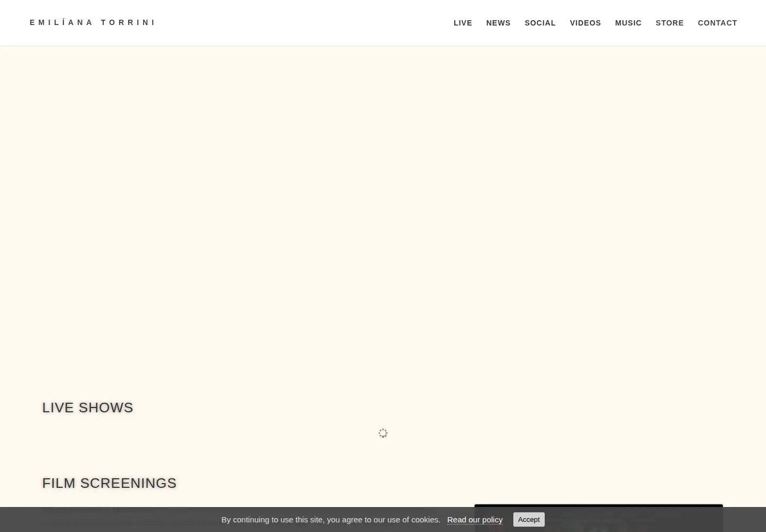Open the CONTACT page

[718, 23]
